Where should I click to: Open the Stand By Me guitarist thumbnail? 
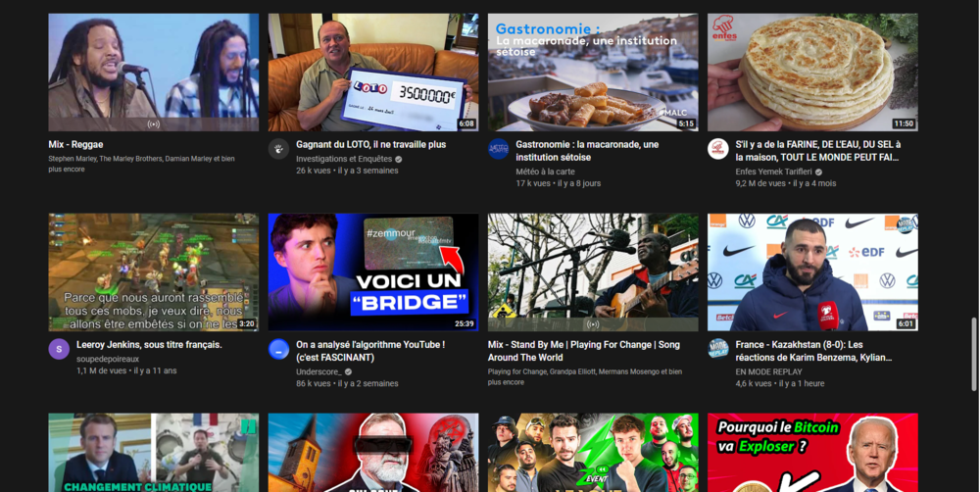[x=593, y=271]
